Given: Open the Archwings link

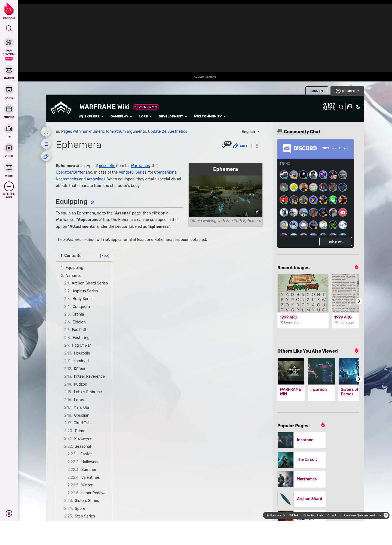Looking at the screenshot, I should click(96, 179).
